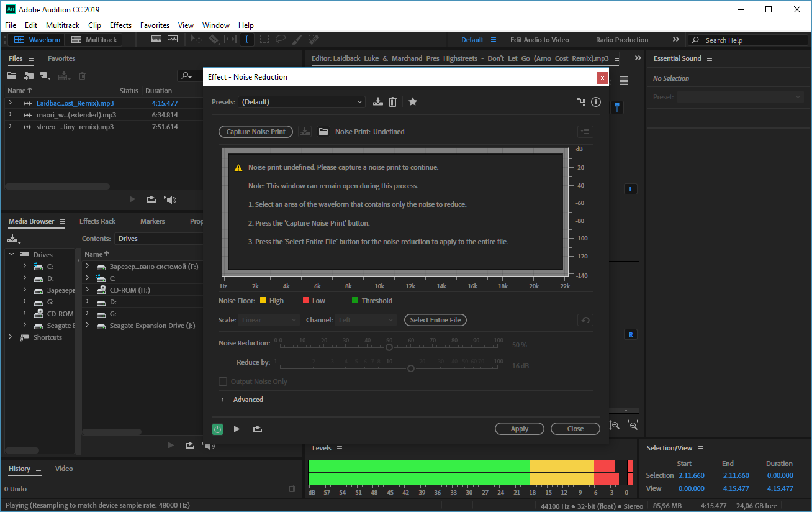Open the Presets dropdown
The height and width of the screenshot is (512, 812).
[x=302, y=102]
